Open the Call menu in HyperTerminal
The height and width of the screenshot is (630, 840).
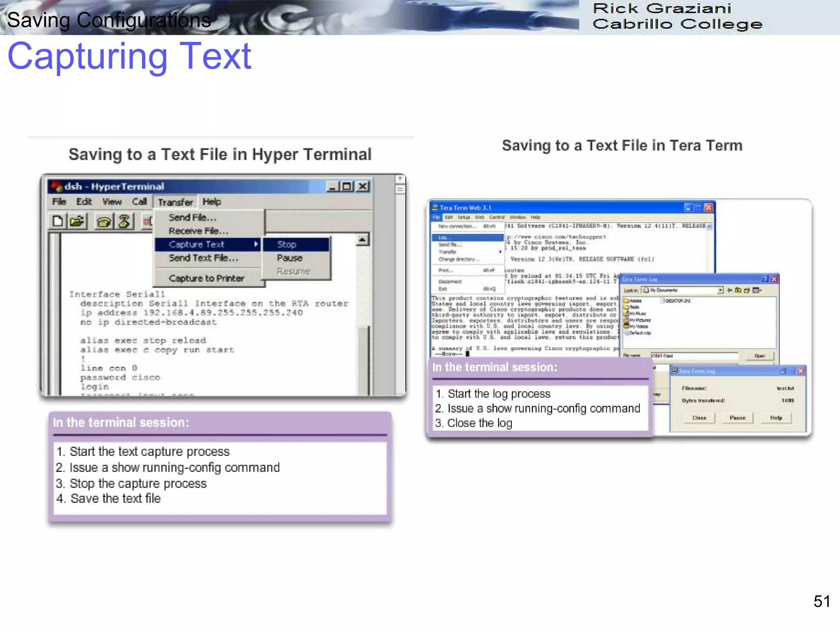coord(139,202)
